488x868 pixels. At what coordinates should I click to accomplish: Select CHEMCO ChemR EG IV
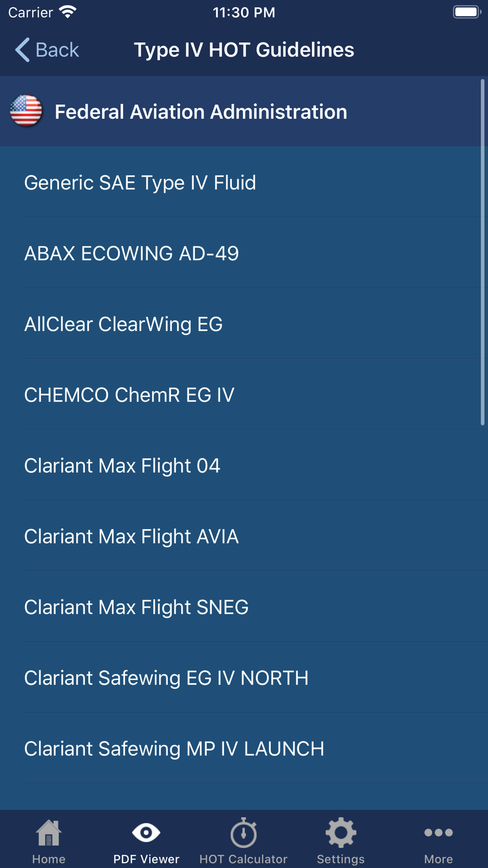point(129,395)
